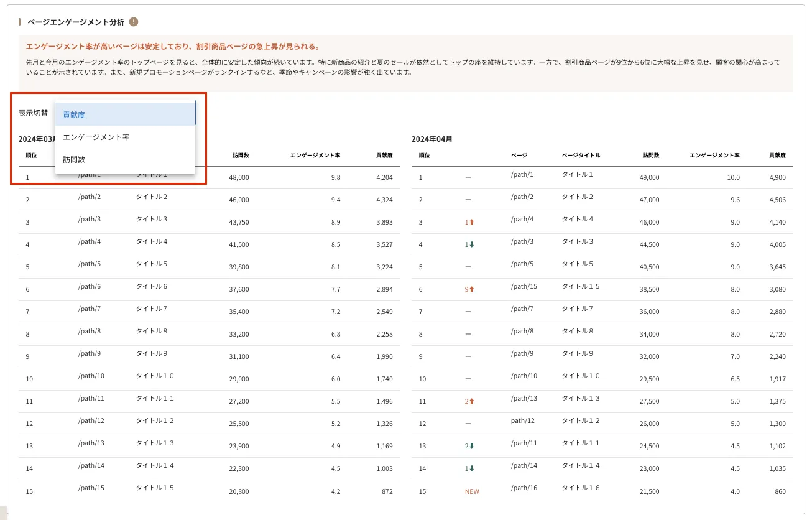Click 貢献度 column header in March table
The width and height of the screenshot is (812, 520).
pyautogui.click(x=384, y=155)
